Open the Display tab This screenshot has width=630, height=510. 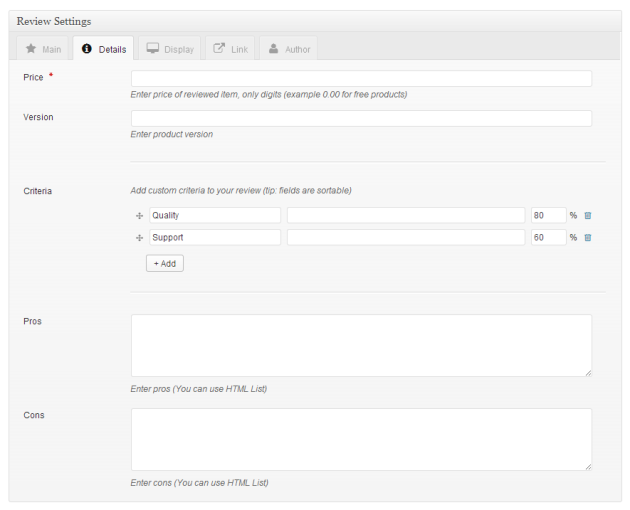pos(170,49)
